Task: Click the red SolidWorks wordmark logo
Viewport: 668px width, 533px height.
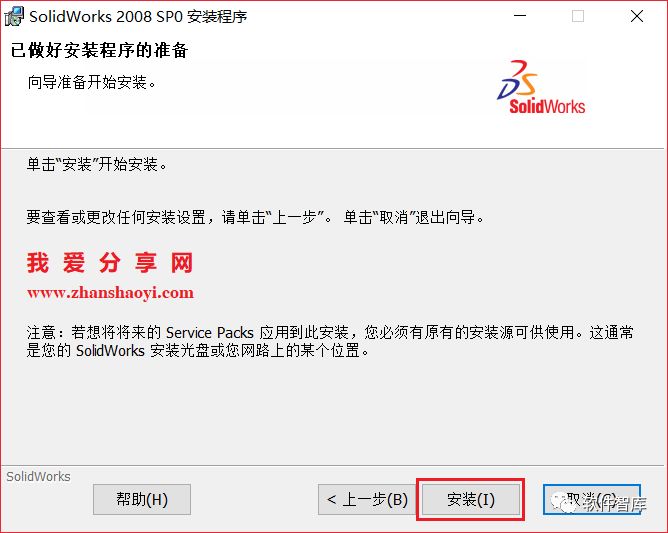Action: pos(547,107)
